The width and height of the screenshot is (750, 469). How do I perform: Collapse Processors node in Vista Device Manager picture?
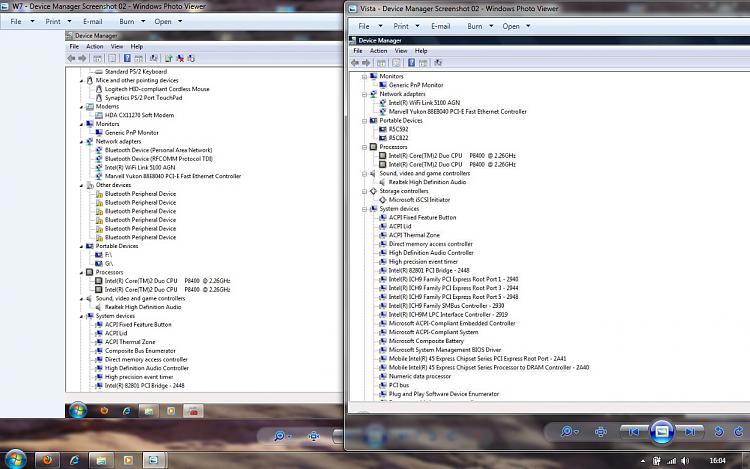click(x=364, y=147)
